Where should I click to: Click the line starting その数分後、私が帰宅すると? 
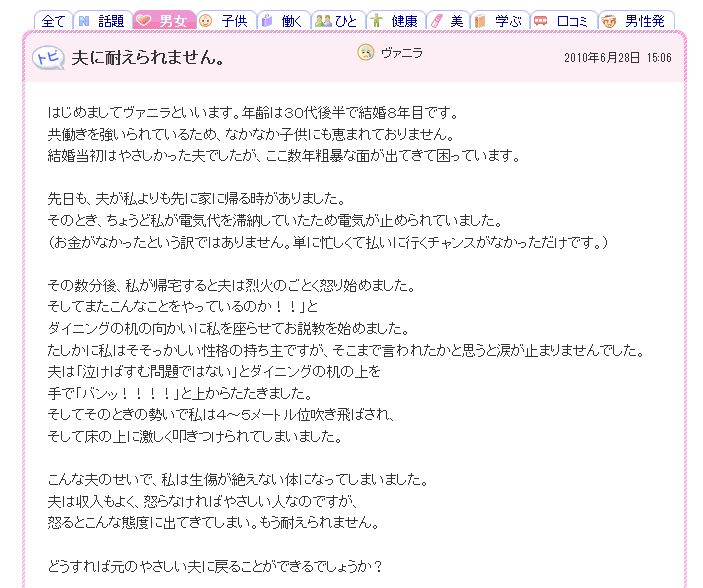[x=232, y=285]
